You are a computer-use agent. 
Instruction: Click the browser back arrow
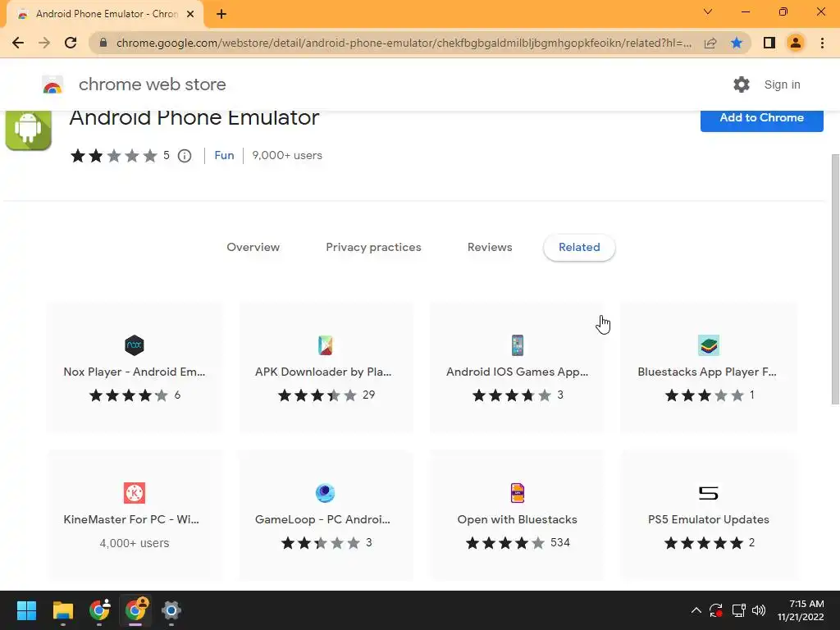tap(18, 43)
